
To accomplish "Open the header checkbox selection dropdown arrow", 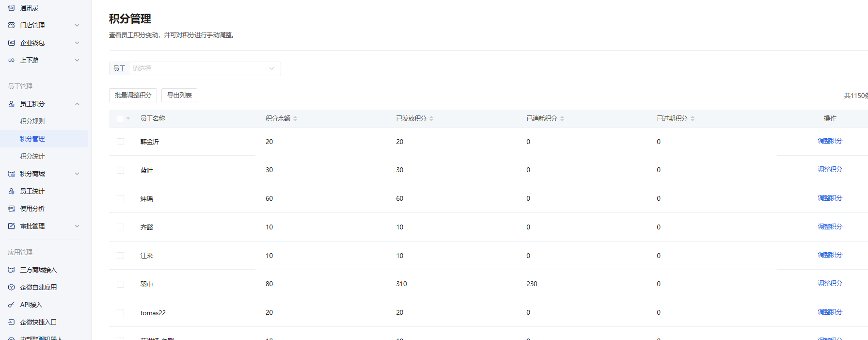I will [128, 118].
